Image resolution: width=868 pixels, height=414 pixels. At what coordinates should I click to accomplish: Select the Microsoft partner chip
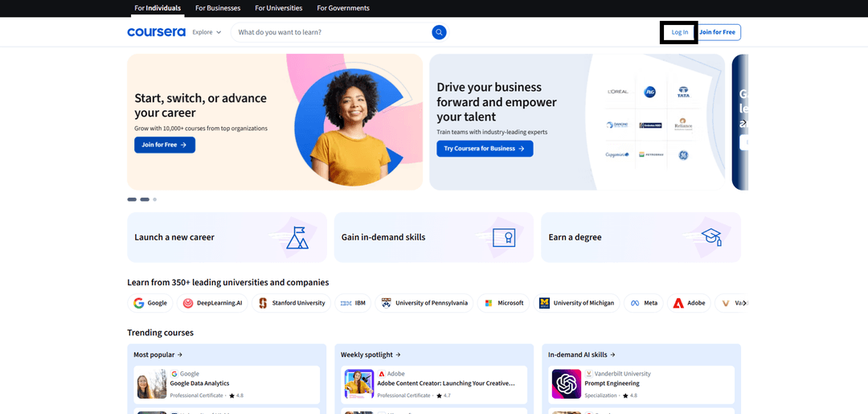(x=503, y=303)
